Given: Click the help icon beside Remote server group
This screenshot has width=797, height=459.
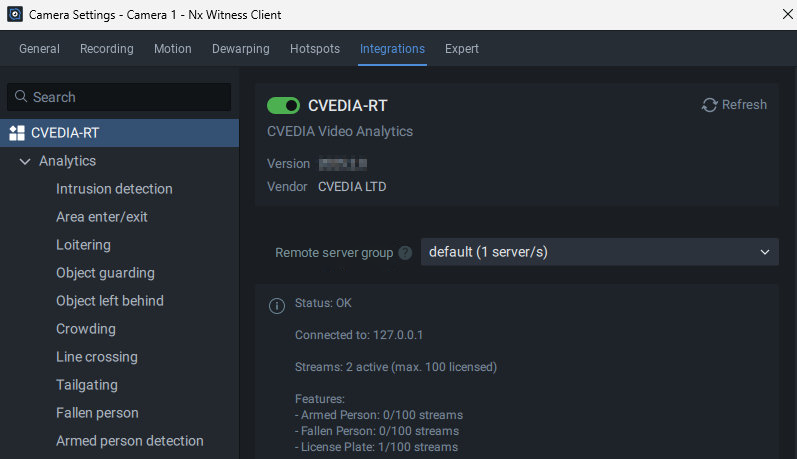Looking at the screenshot, I should coord(405,253).
